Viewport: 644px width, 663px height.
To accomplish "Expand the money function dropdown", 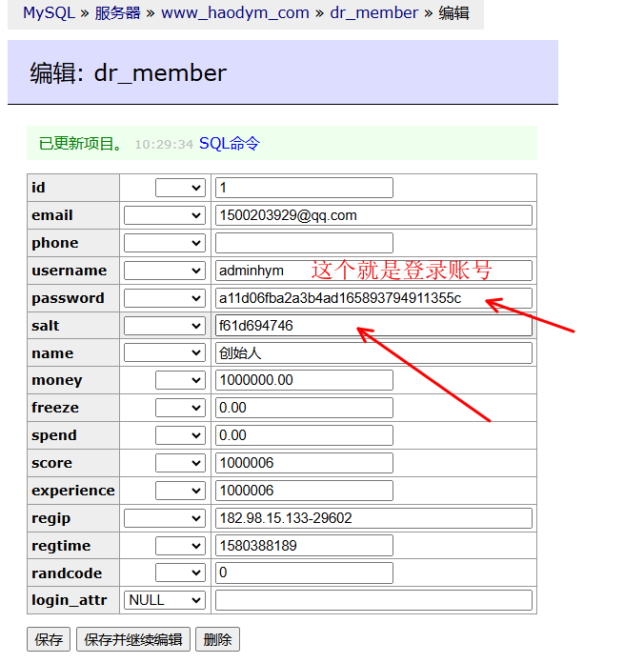I will click(x=180, y=380).
